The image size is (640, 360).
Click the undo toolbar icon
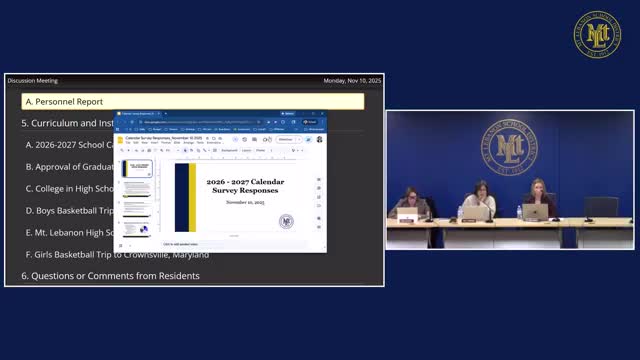(137, 150)
